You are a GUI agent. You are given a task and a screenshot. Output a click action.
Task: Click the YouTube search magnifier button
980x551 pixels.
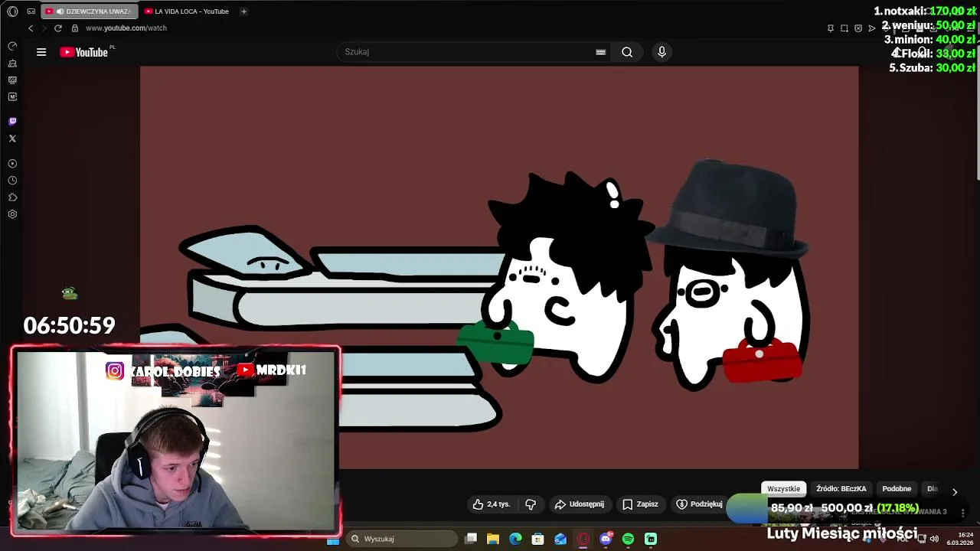coord(627,52)
